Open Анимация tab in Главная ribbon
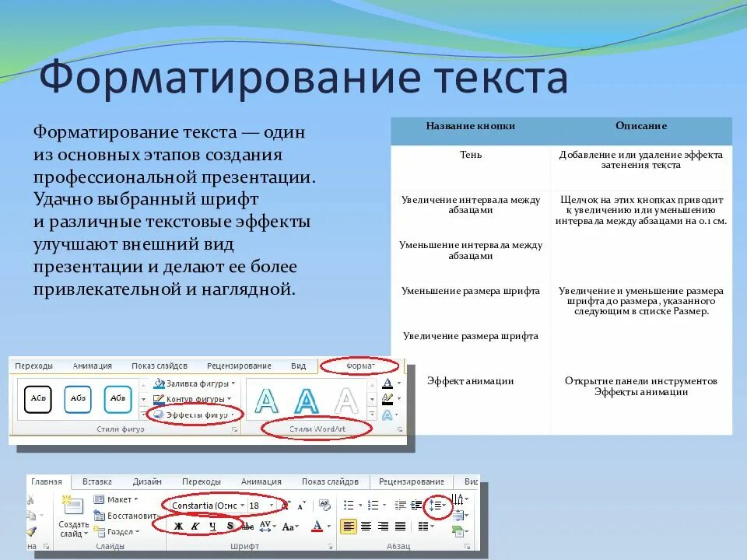The image size is (747, 560). pyautogui.click(x=261, y=481)
